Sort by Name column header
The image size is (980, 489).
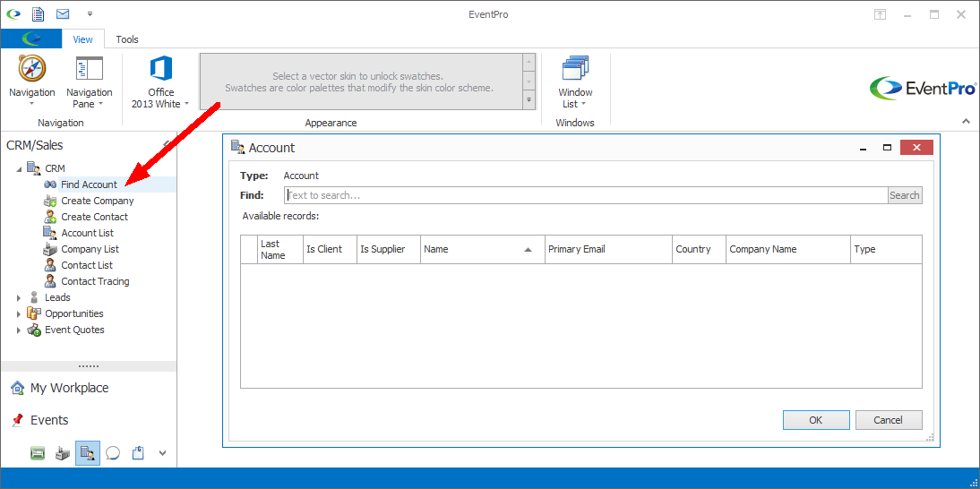tap(483, 249)
